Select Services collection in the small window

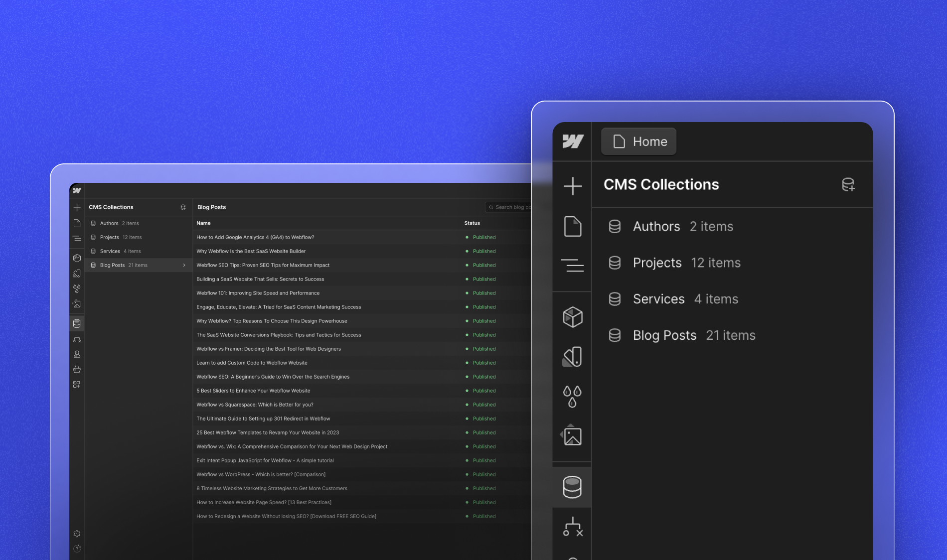(139, 251)
